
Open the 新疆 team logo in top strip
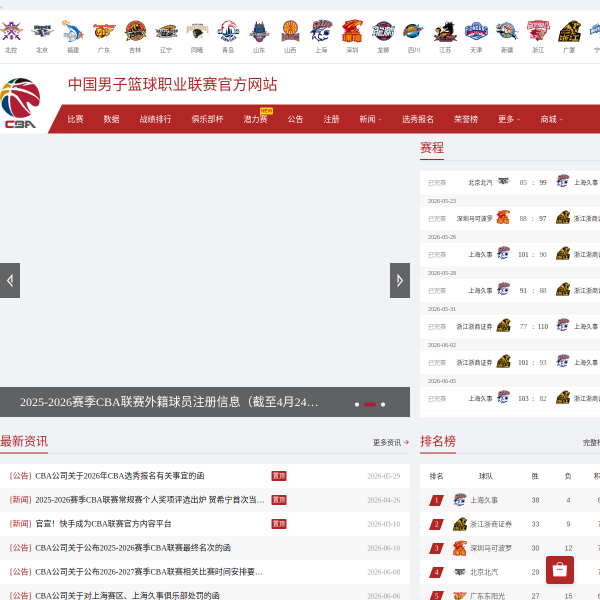click(x=507, y=31)
